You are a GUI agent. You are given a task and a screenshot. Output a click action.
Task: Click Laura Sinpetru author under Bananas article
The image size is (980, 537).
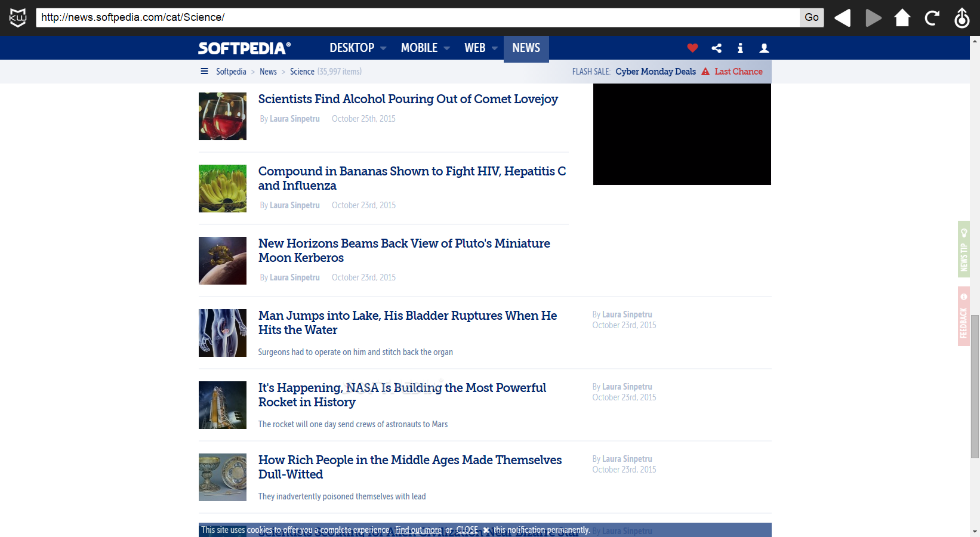(x=295, y=205)
